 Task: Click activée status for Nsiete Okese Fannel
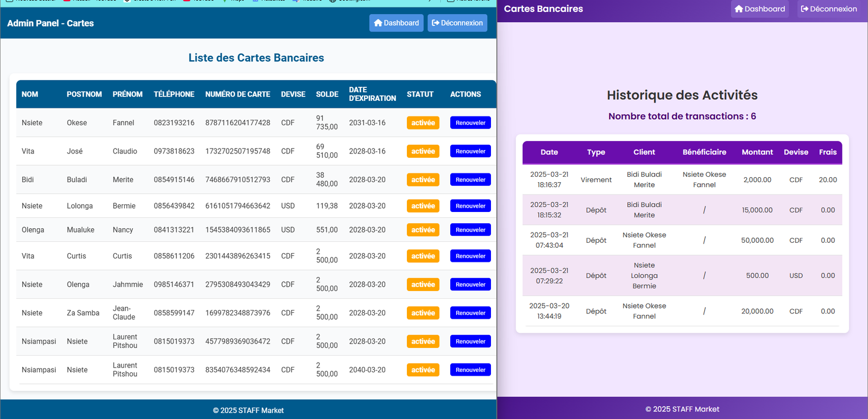coord(423,123)
